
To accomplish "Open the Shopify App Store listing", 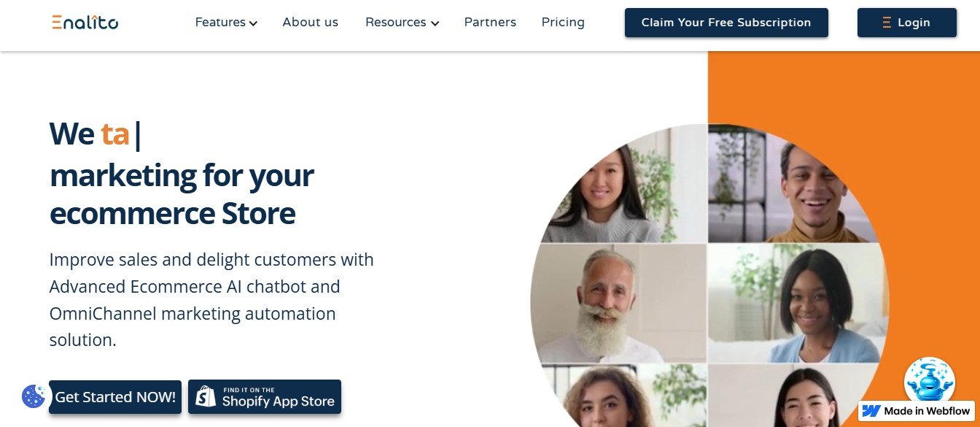I will coord(265,397).
